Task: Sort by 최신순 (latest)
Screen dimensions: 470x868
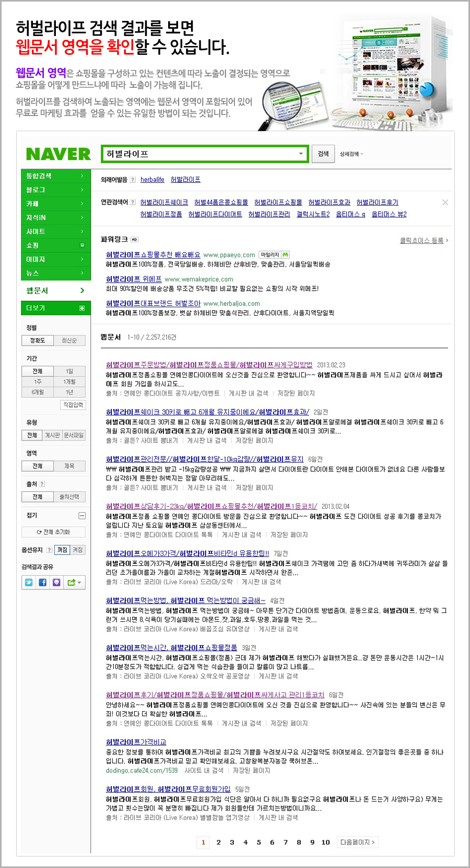Action: (x=69, y=340)
